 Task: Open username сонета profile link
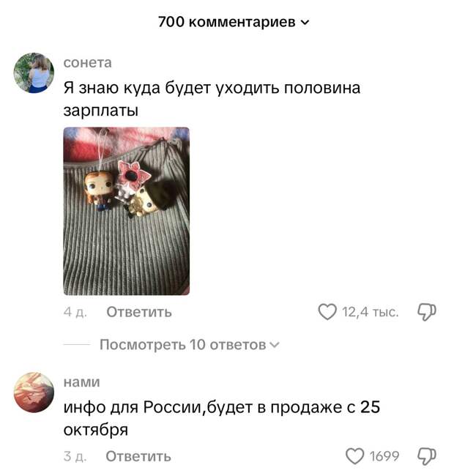(88, 62)
